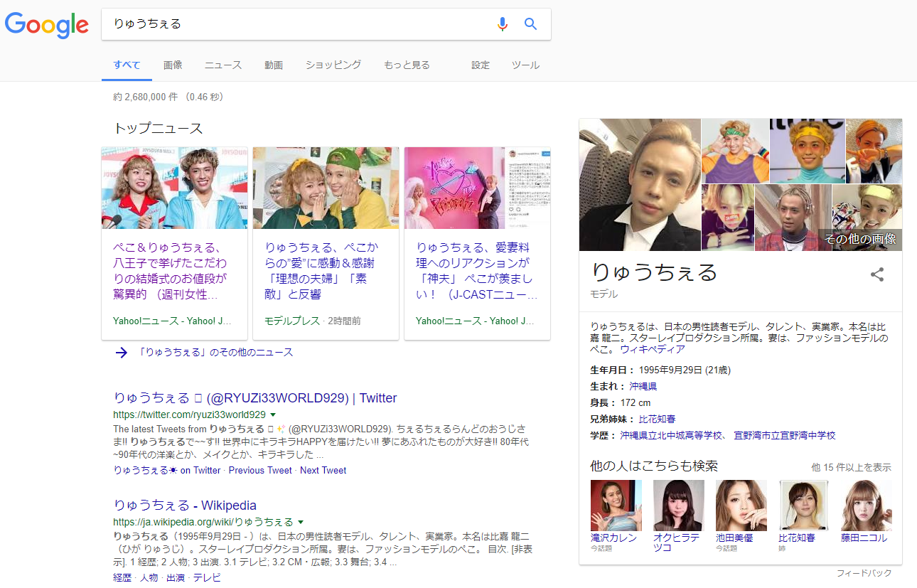
Task: Click the voice search microphone icon
Action: tap(503, 23)
